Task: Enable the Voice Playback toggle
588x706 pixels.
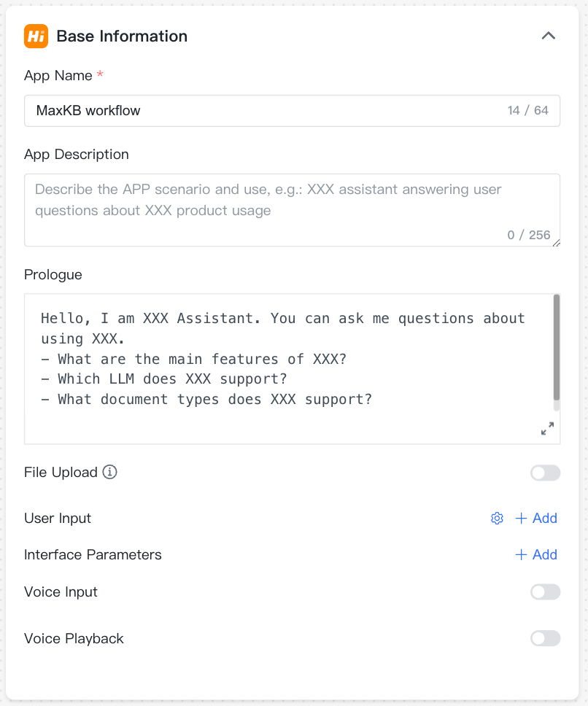Action: [x=545, y=638]
